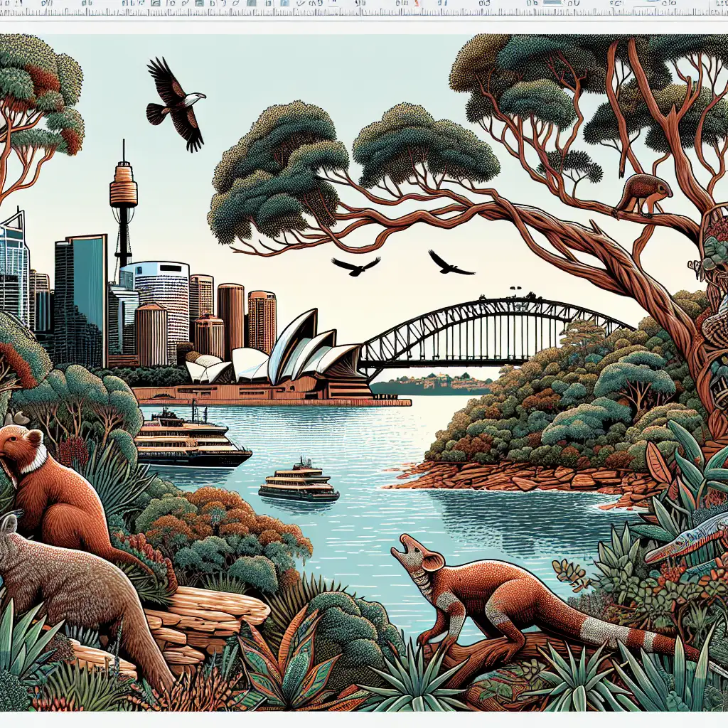Click the horizontal ruler above the canvas
The width and height of the screenshot is (728, 728).
(x=364, y=13)
